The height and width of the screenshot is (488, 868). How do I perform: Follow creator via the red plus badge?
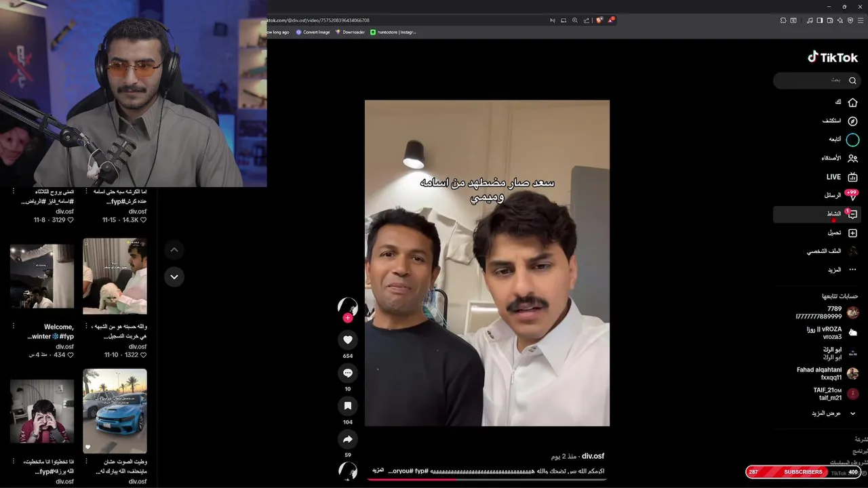(x=348, y=318)
